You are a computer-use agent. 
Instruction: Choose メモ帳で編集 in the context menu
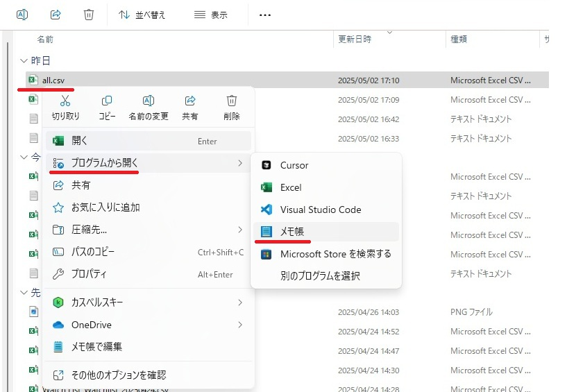pos(149,347)
